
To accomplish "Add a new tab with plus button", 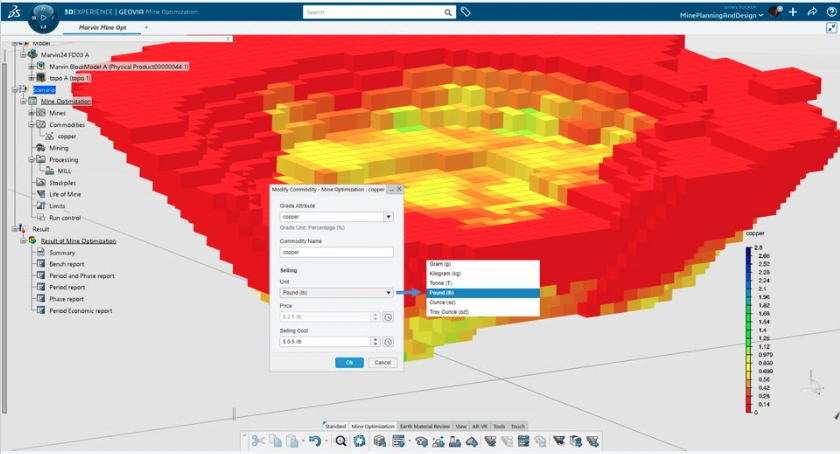I will 146,27.
